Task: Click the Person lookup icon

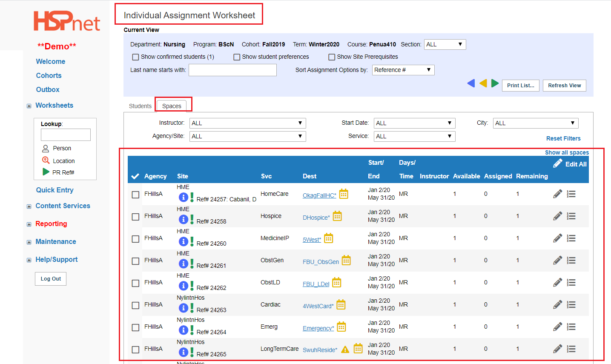Action: pos(46,149)
